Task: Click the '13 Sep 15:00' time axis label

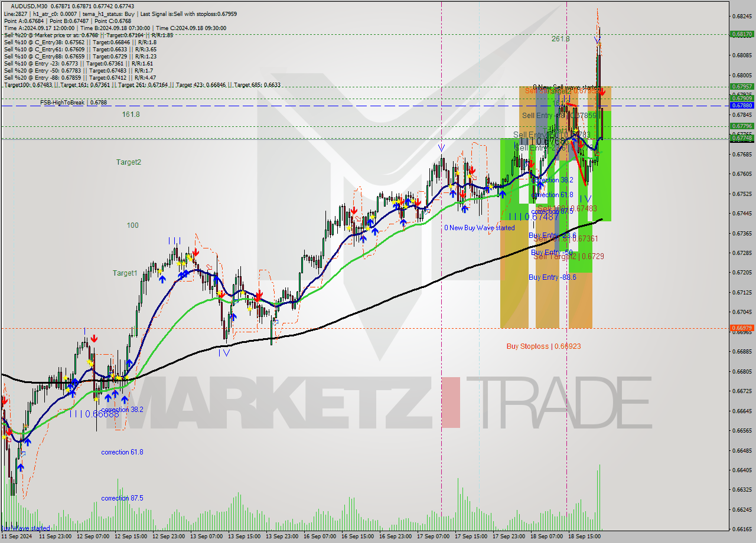Action: [245, 537]
